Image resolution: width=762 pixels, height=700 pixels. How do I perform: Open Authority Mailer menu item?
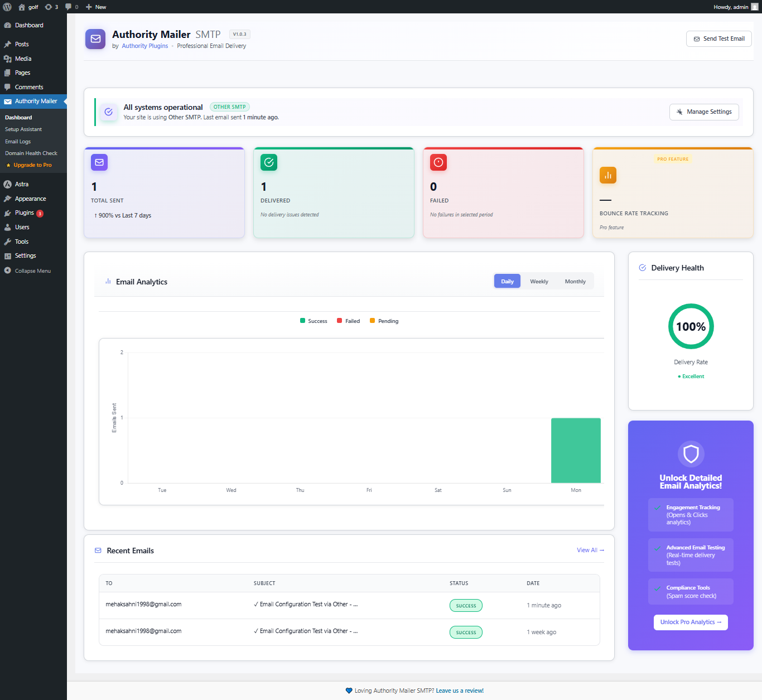pyautogui.click(x=33, y=101)
